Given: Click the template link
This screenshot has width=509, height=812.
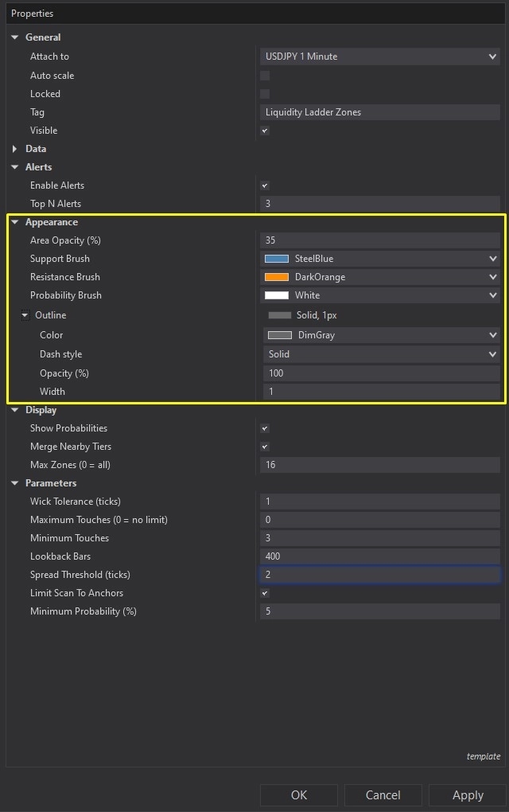Looking at the screenshot, I should point(483,756).
